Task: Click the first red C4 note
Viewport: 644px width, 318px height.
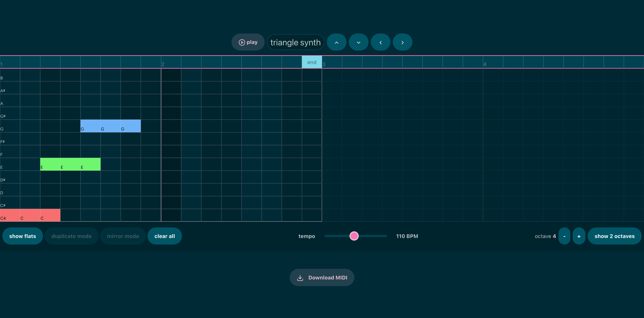Action: tap(10, 215)
